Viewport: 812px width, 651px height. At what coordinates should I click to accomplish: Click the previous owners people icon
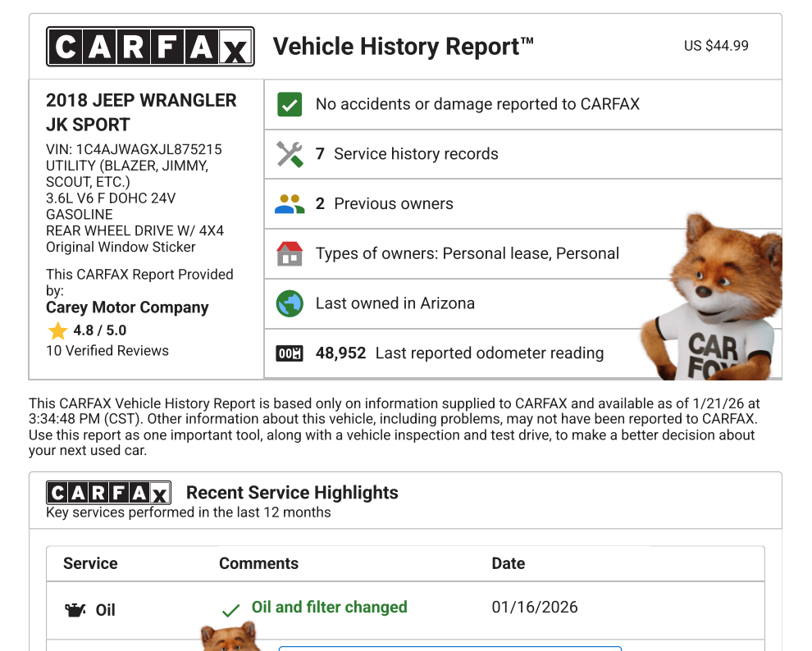click(290, 204)
